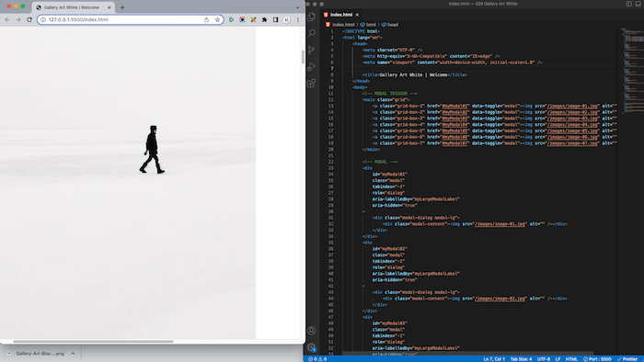644x362 pixels.
Task: Click the walking person image in browser
Action: tap(152, 150)
